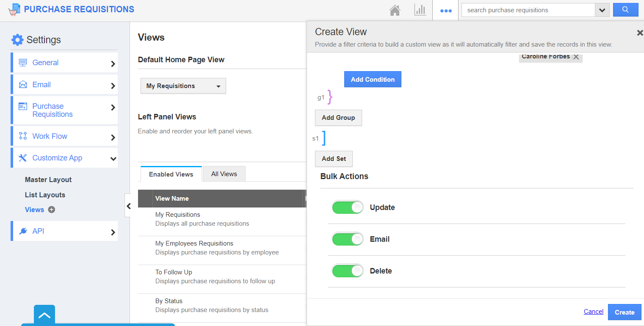
Task: Click the Add Condition button
Action: [x=373, y=79]
